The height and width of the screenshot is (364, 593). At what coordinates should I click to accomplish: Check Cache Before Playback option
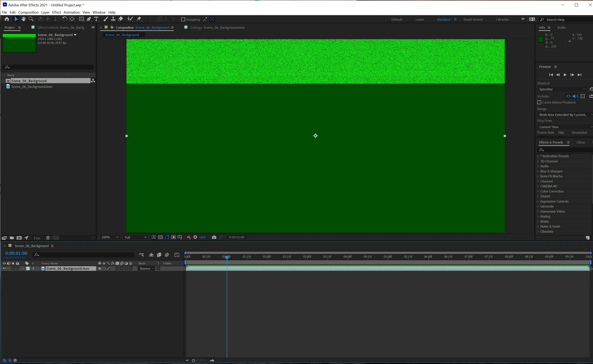pos(539,102)
